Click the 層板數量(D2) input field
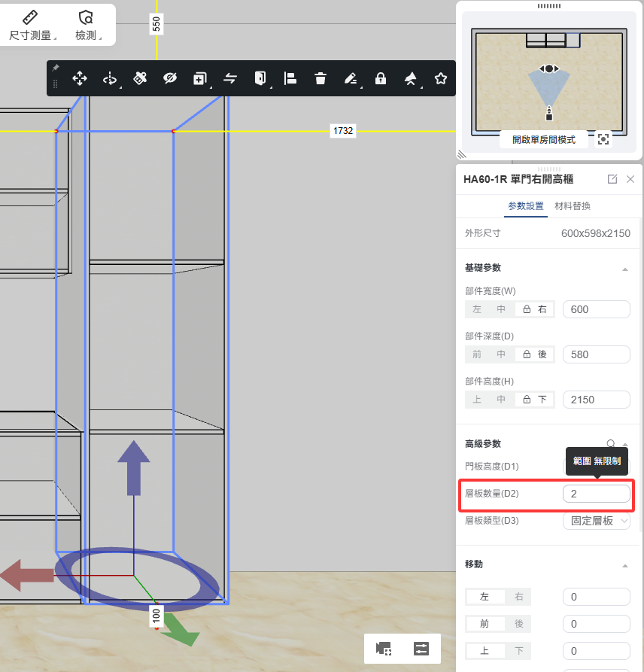 596,494
